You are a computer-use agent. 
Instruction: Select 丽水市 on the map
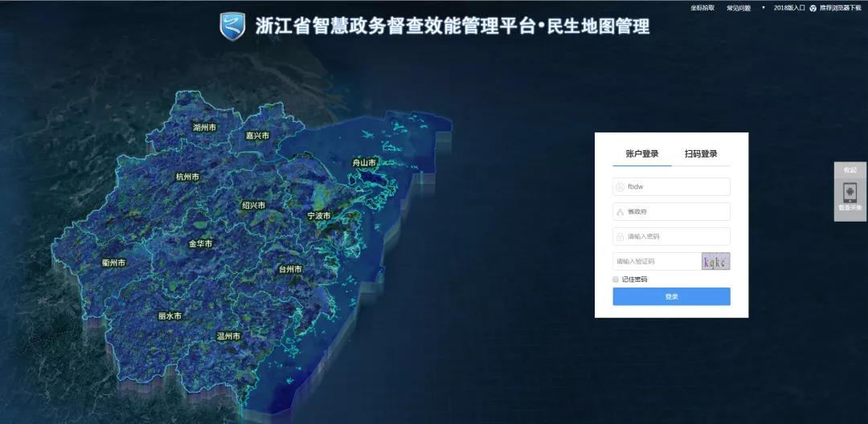[170, 316]
